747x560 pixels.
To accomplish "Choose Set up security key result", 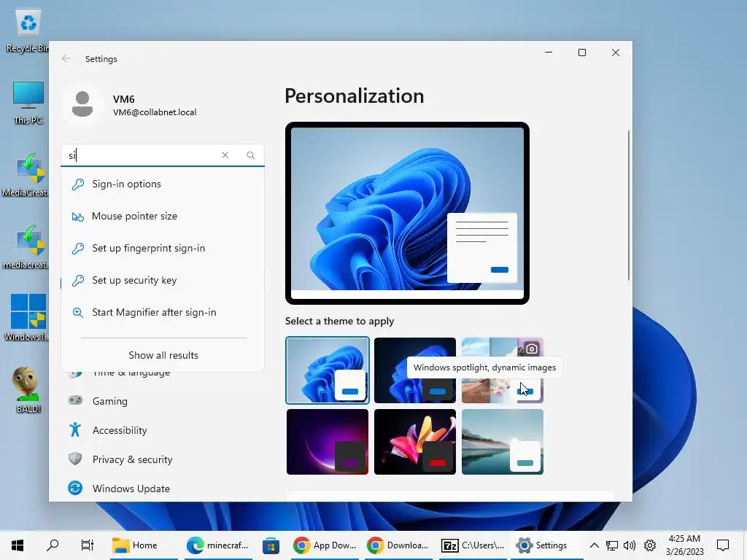I will pos(163,281).
